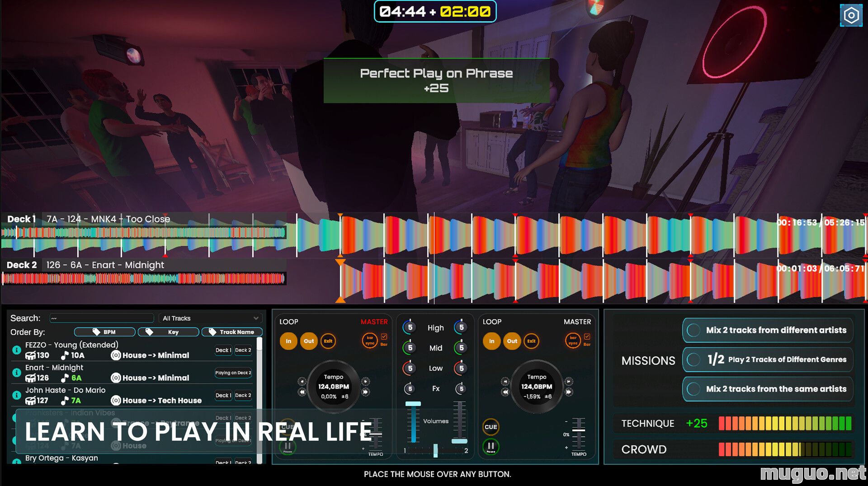Screen dimensions: 868x486
Task: Toggle bar sync on the right deck
Action: (573, 341)
